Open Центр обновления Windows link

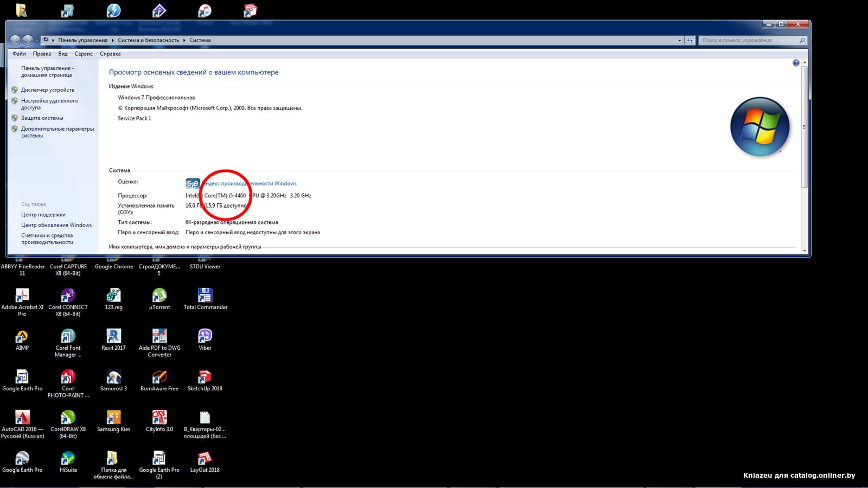pos(56,225)
